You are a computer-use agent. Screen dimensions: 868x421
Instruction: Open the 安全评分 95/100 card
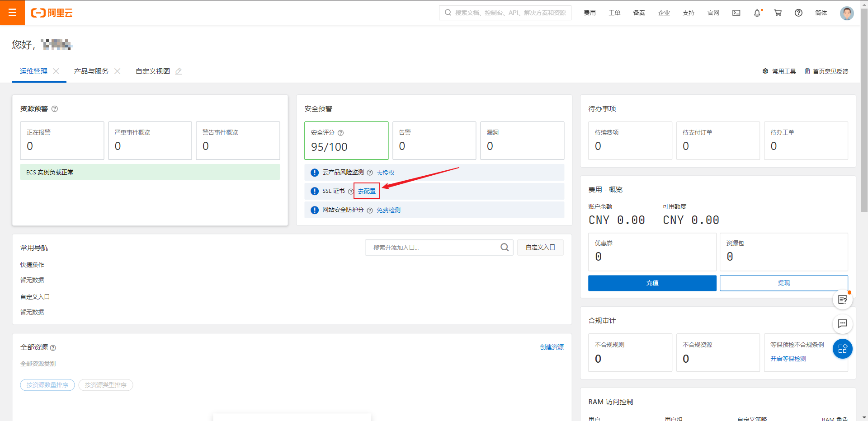[x=346, y=140]
